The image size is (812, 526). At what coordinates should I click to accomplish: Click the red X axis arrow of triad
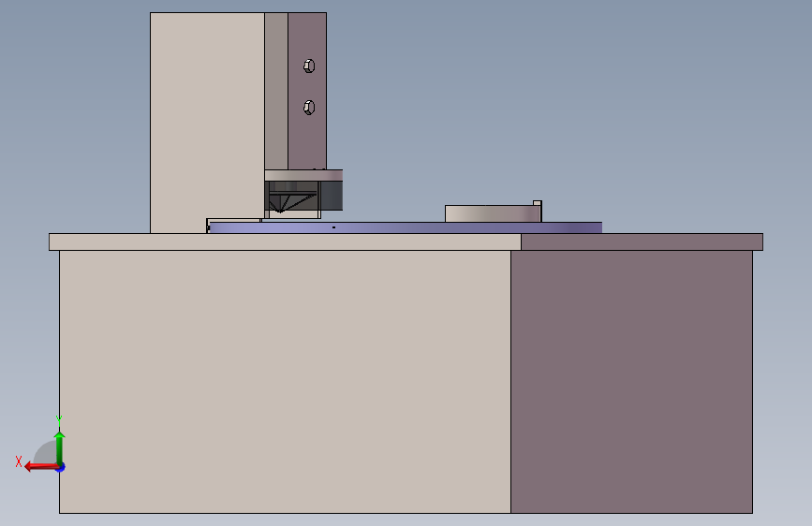(40, 467)
